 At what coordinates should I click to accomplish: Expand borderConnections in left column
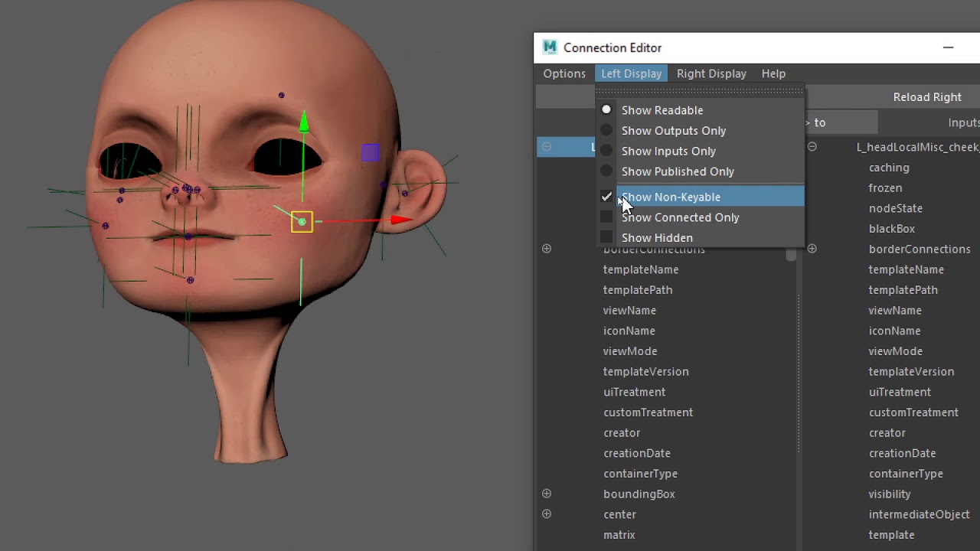coord(547,249)
